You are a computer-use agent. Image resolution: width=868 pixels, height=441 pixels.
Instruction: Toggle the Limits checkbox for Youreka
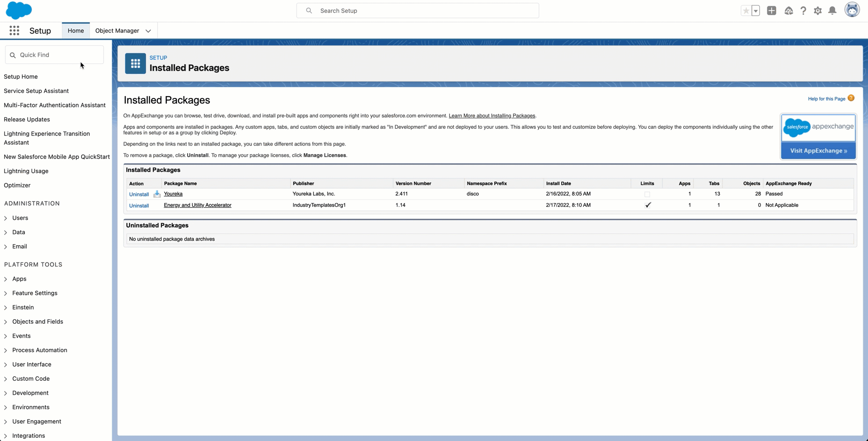click(x=647, y=194)
